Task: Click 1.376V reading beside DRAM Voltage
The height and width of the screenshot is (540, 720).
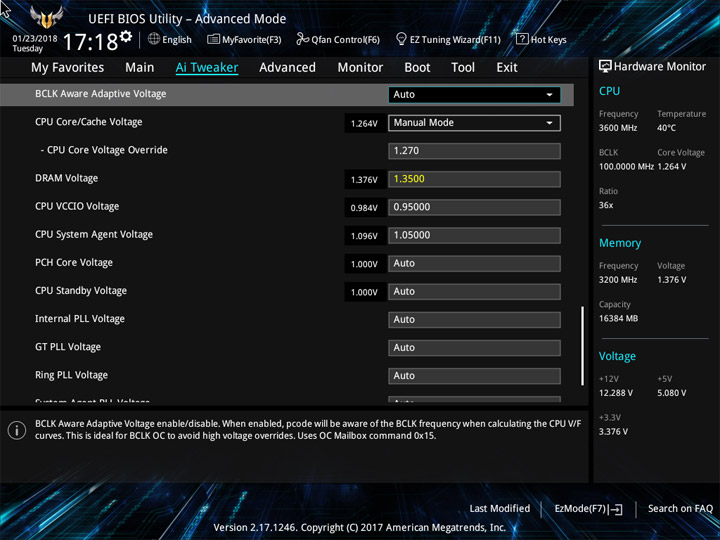Action: pyautogui.click(x=364, y=180)
